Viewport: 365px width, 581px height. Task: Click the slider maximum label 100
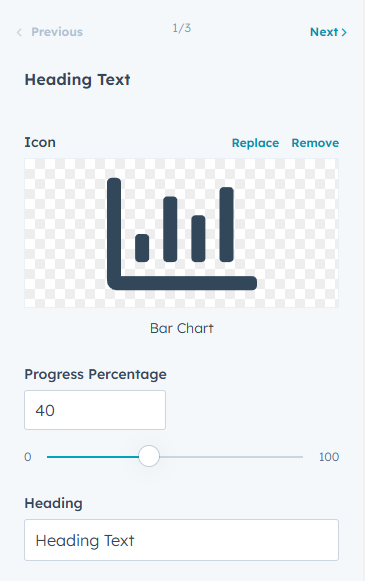pyautogui.click(x=329, y=457)
